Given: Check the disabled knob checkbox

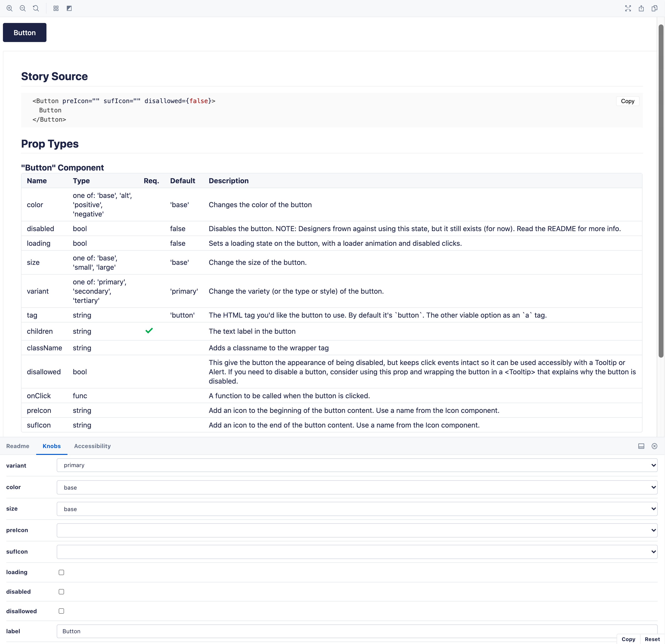Looking at the screenshot, I should [x=61, y=592].
